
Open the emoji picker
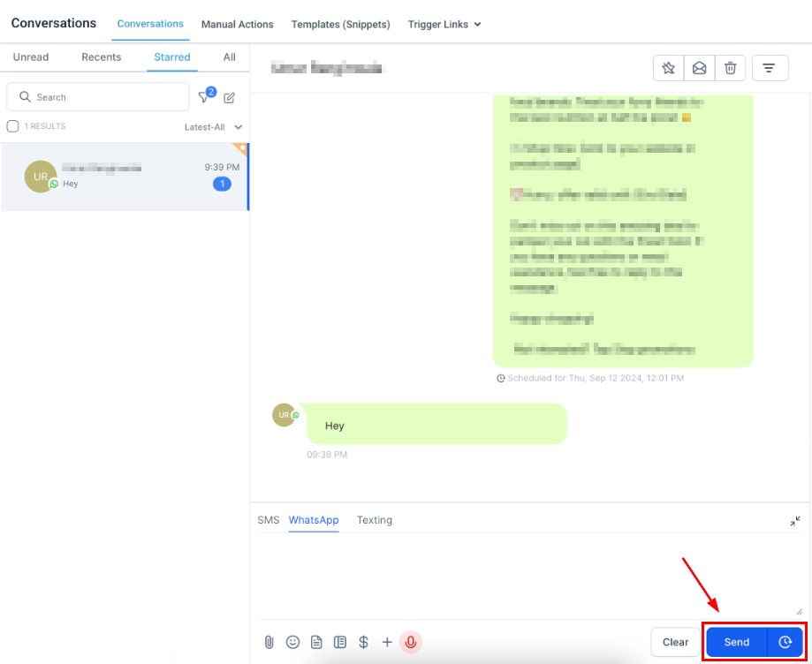click(x=292, y=643)
